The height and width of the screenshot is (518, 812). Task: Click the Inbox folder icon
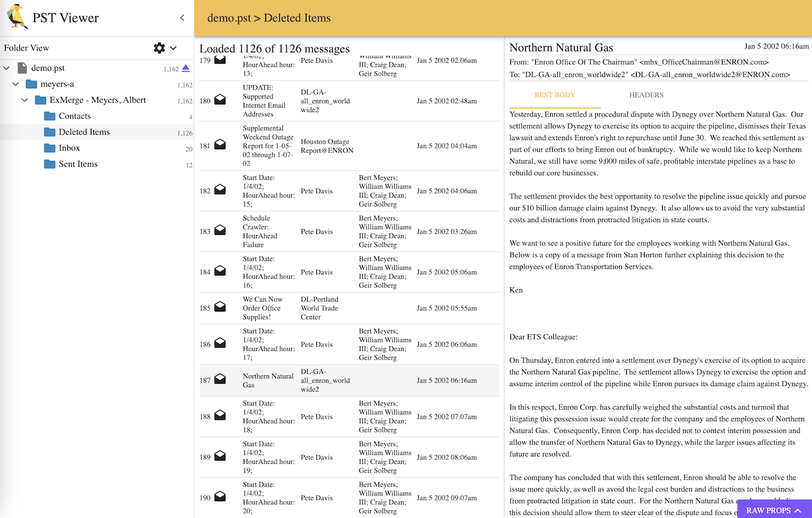(x=50, y=148)
